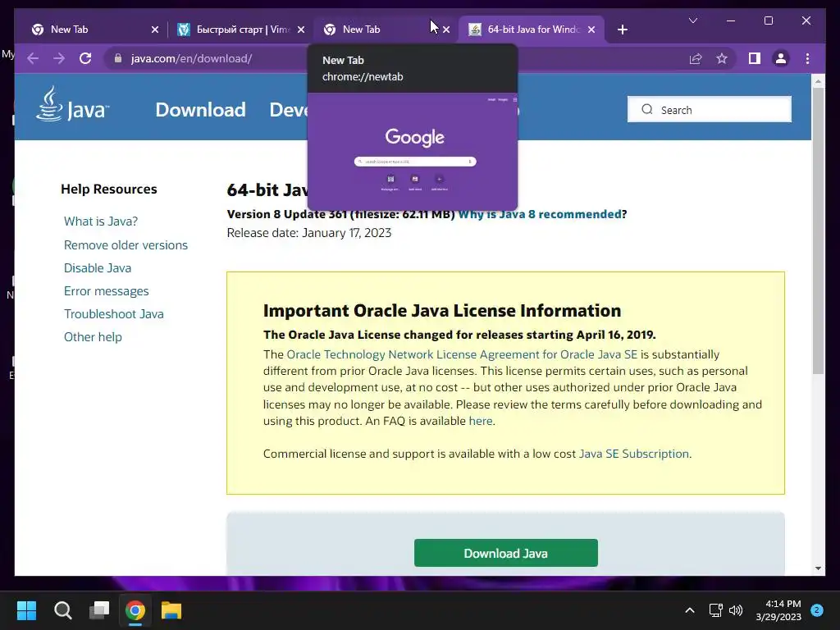840x630 pixels.
Task: Click the Help Resources heading
Action: pyautogui.click(x=109, y=189)
